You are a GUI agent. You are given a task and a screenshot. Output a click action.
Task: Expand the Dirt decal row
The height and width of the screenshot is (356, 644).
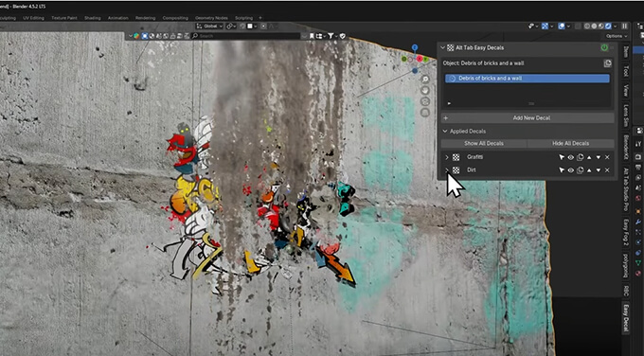447,170
